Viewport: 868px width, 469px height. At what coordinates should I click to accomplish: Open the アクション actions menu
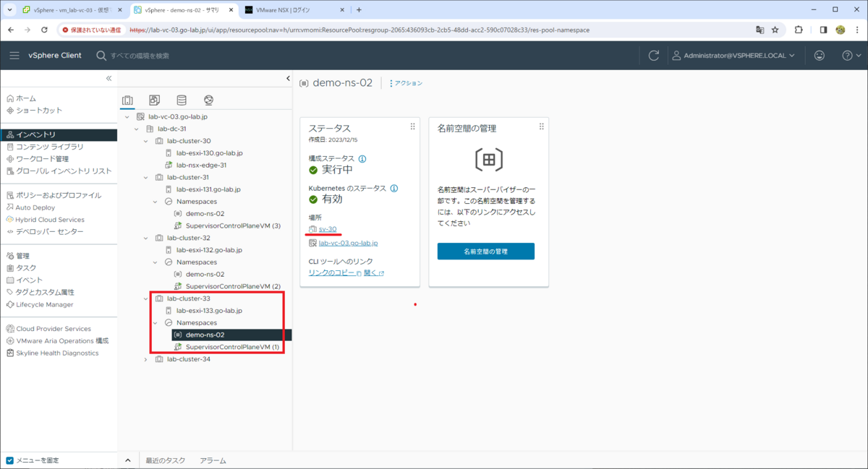click(406, 83)
